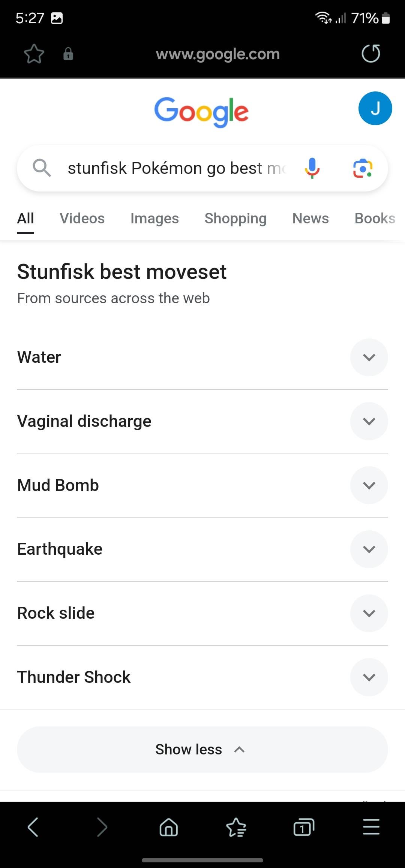Go back with browser back arrow

(x=33, y=827)
